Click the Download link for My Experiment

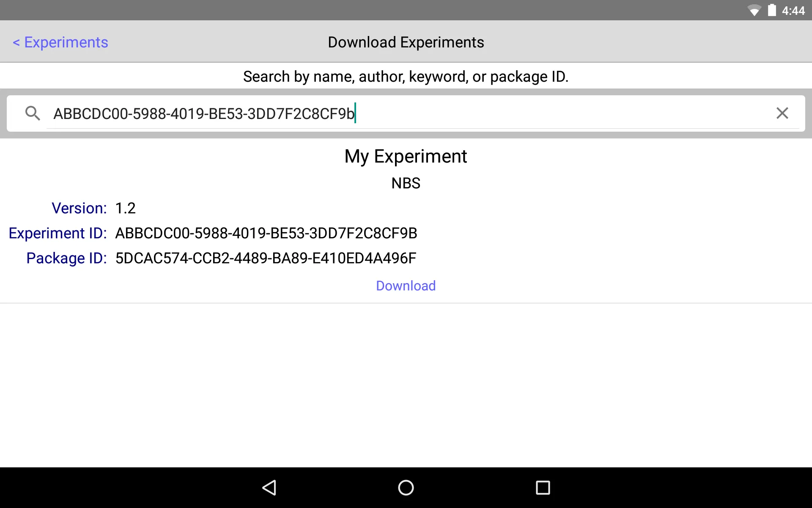406,286
